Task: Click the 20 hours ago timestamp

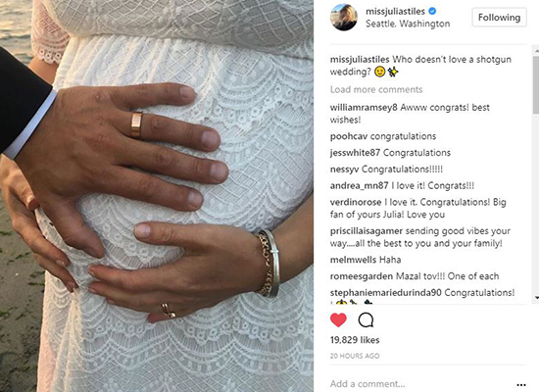Action: 355,356
